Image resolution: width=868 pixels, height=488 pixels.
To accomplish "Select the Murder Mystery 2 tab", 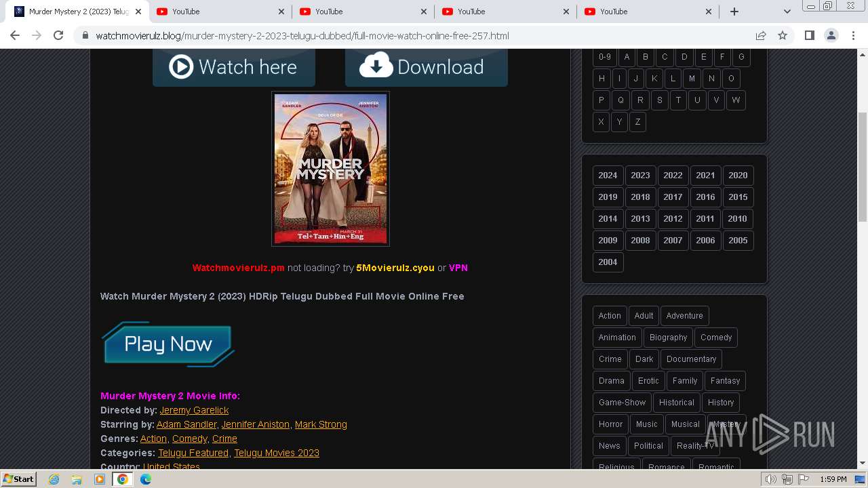I will click(78, 12).
